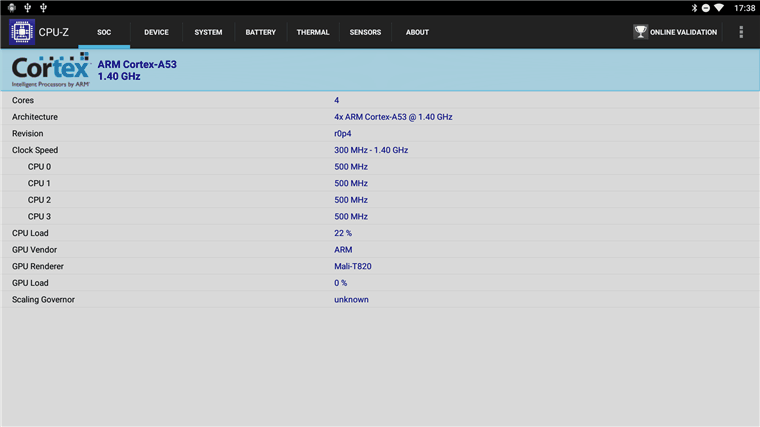Click the 22 % CPU load value

[343, 233]
